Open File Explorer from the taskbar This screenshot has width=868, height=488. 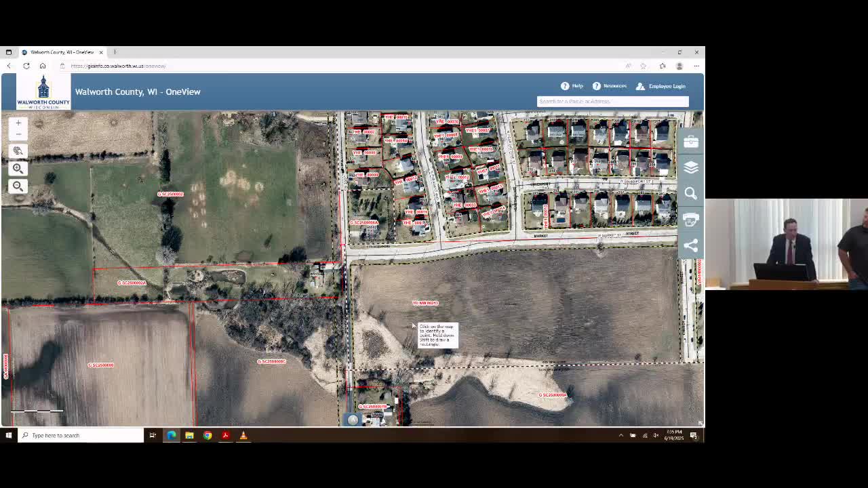[x=189, y=435]
